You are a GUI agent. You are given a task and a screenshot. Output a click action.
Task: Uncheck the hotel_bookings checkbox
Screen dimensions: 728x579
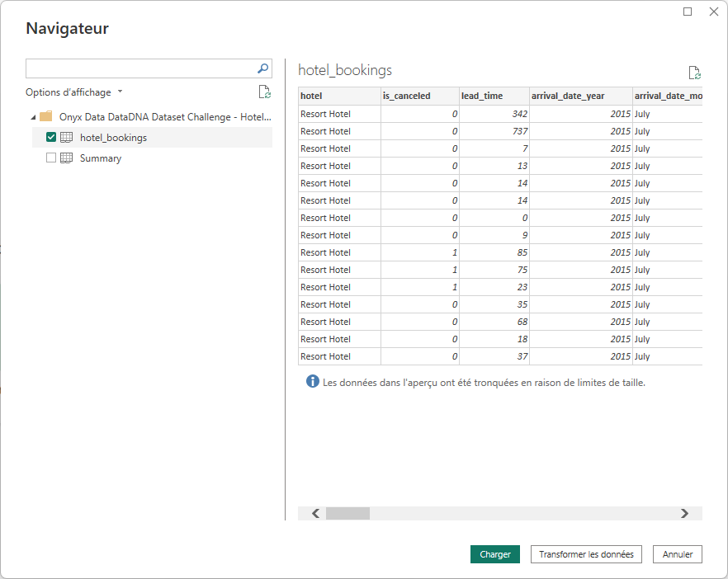pyautogui.click(x=51, y=137)
